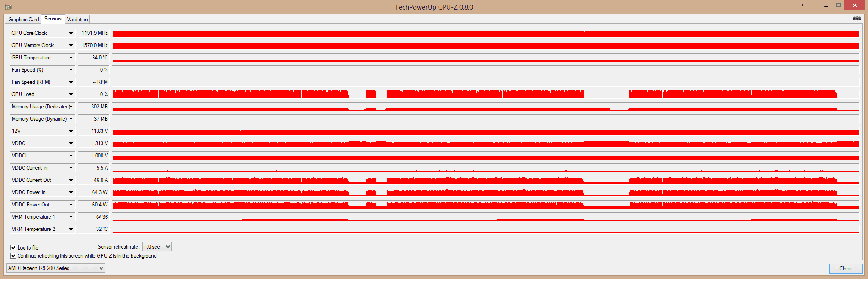
Task: Open the AMD Radeon R9 200 Series selector
Action: click(55, 268)
